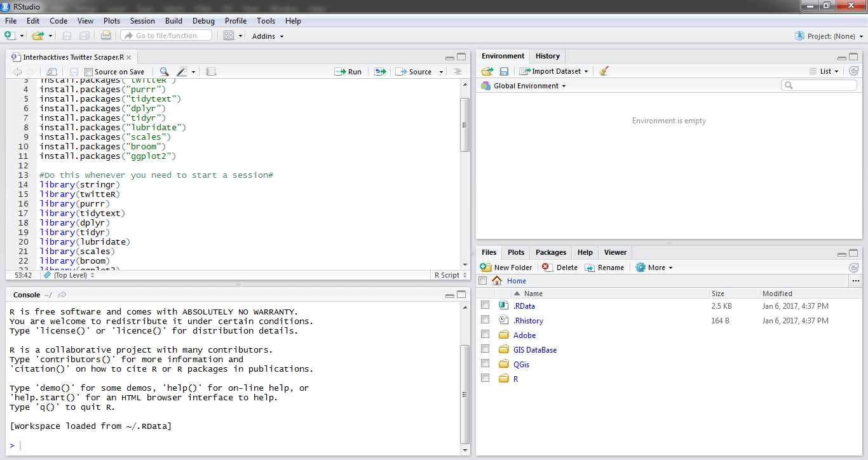The width and height of the screenshot is (868, 460).
Task: Click the Re-run previous code icon
Action: 380,72
